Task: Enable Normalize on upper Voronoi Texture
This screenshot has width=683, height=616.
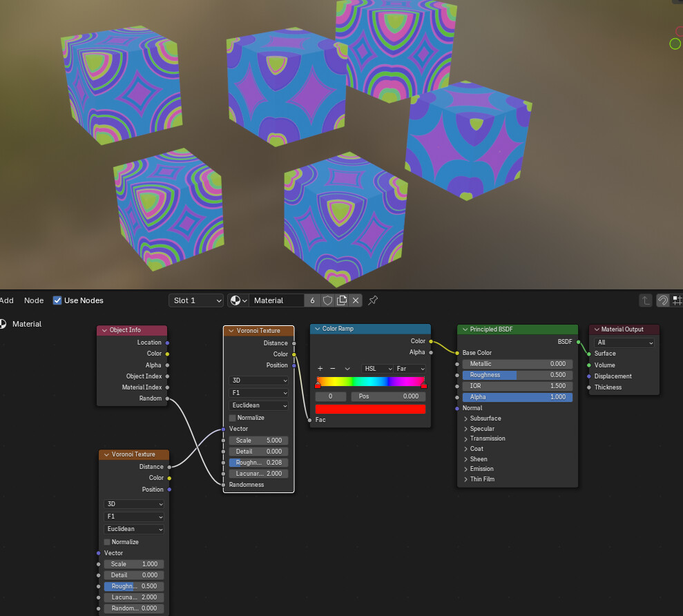Action: coord(233,418)
